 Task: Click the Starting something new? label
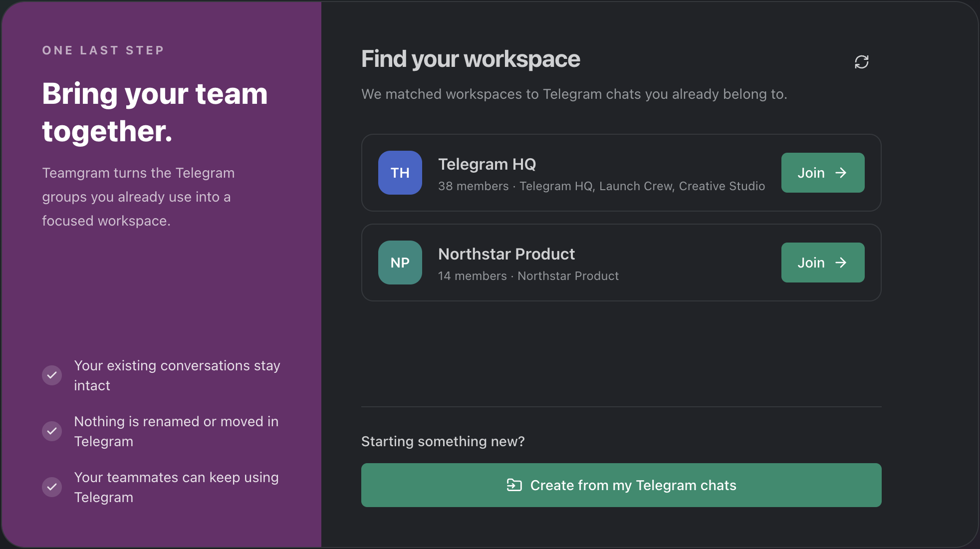click(443, 442)
